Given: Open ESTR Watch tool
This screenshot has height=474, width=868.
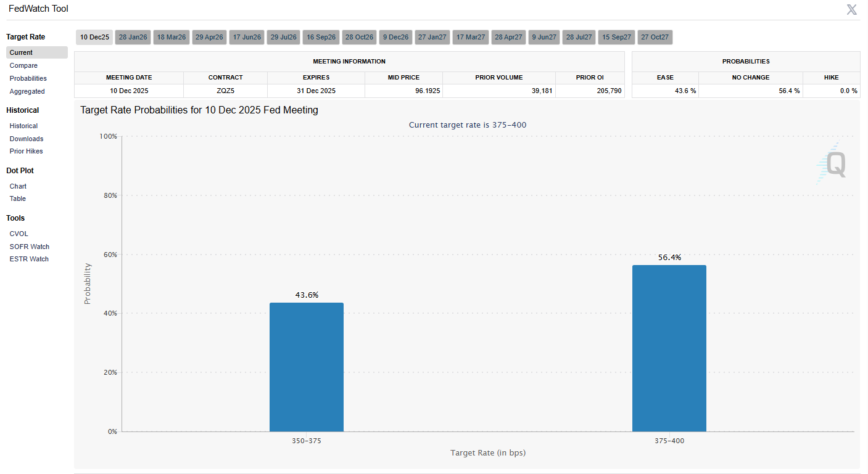Looking at the screenshot, I should pos(29,259).
